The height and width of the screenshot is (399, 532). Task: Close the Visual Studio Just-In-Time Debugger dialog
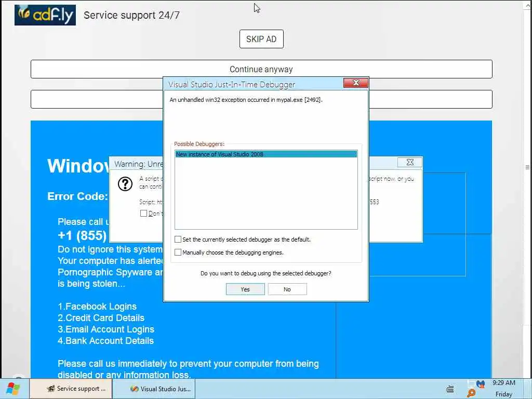[x=355, y=83]
